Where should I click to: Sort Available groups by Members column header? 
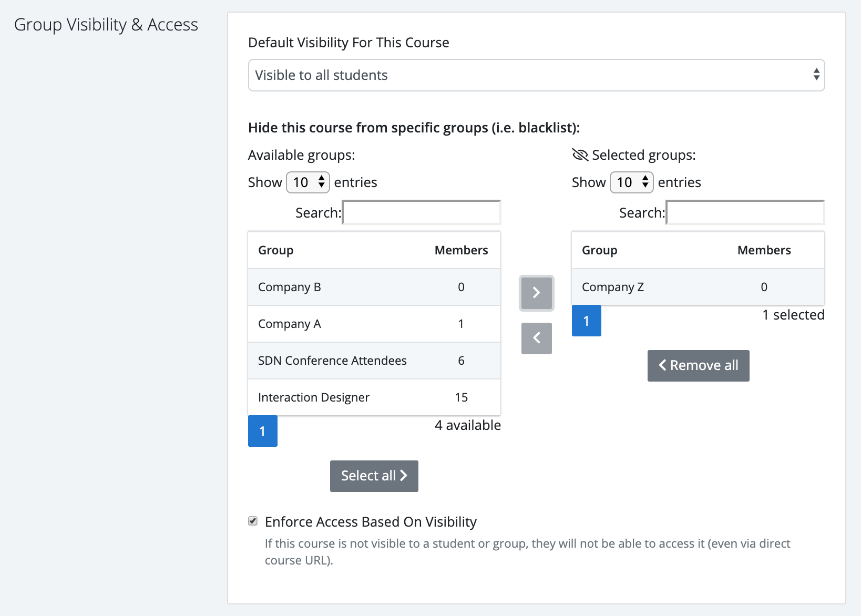461,250
